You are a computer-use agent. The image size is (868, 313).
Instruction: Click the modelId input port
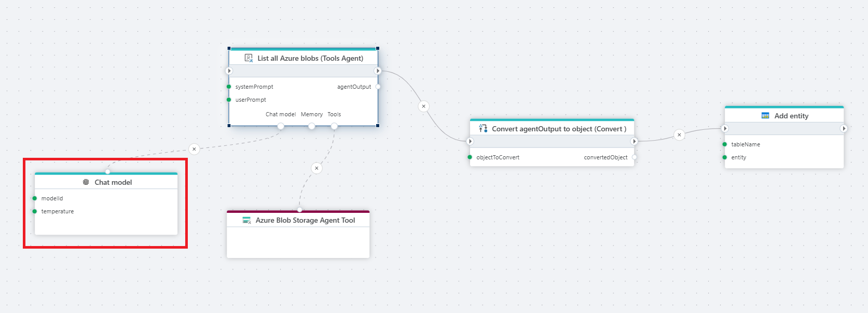[35, 198]
